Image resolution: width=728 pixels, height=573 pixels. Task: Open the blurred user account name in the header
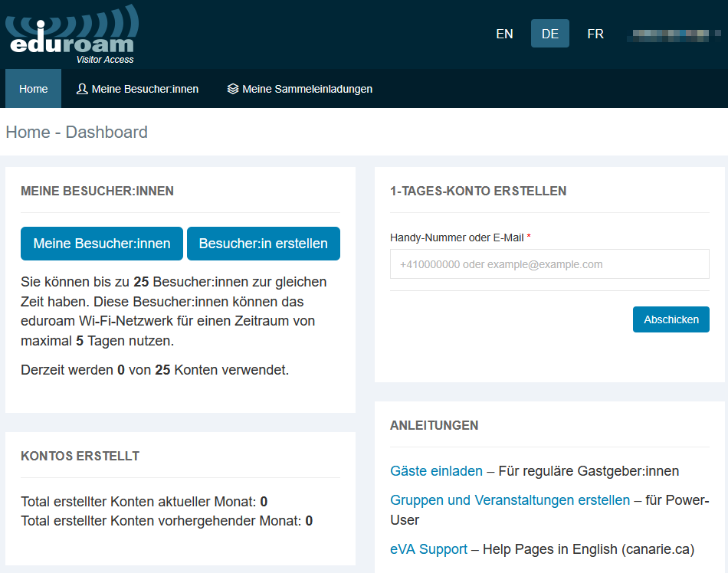pyautogui.click(x=672, y=34)
